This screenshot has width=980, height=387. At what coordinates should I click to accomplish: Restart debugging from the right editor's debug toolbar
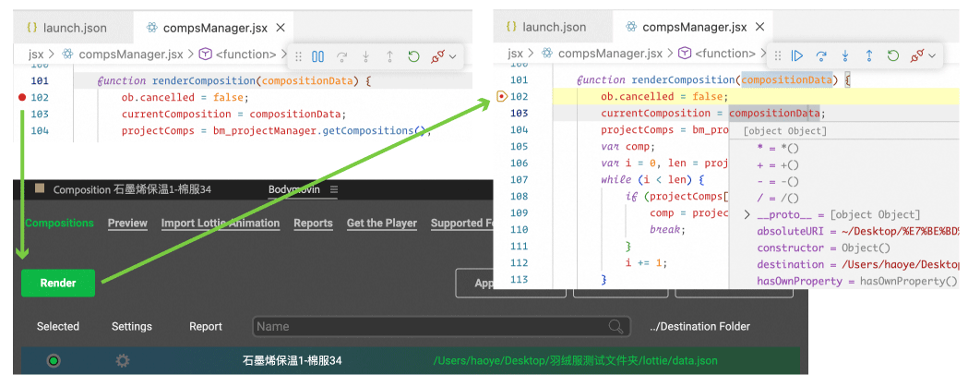pyautogui.click(x=893, y=55)
